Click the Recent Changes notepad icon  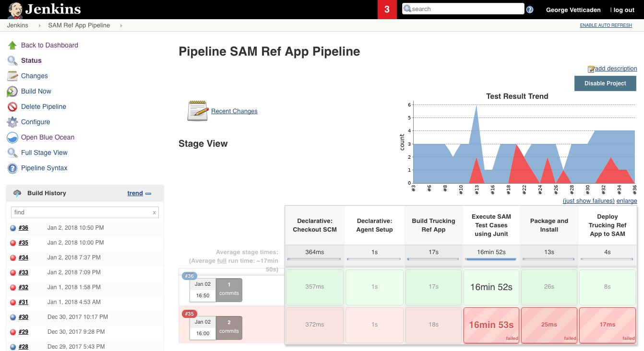click(198, 110)
